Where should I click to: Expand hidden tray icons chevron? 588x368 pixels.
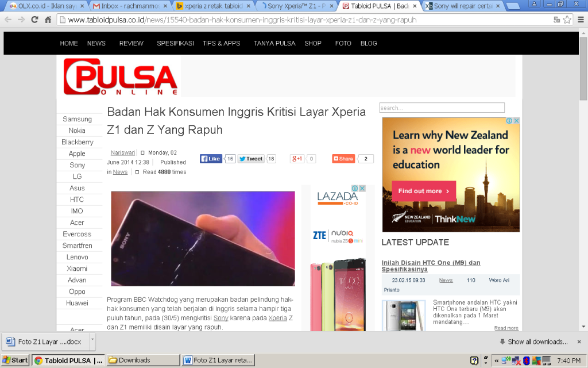click(497, 361)
